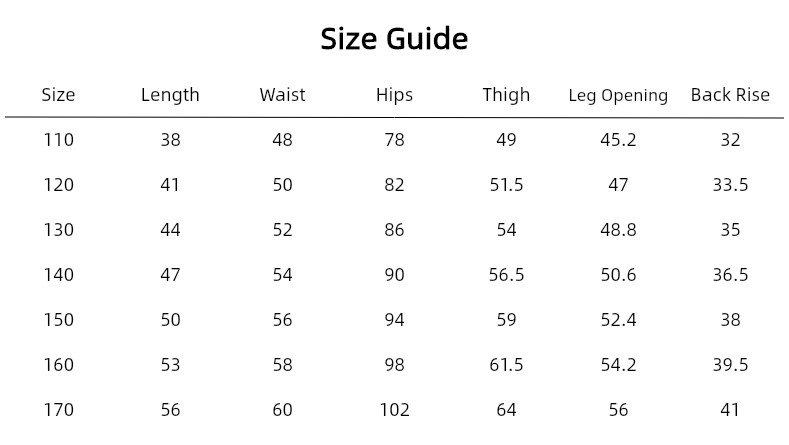Select the Length column header

click(170, 95)
